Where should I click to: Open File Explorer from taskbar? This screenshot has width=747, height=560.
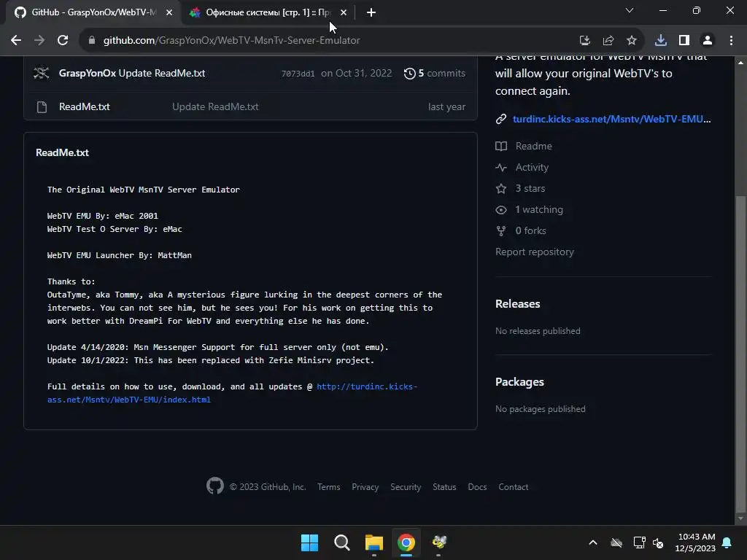coord(374,542)
